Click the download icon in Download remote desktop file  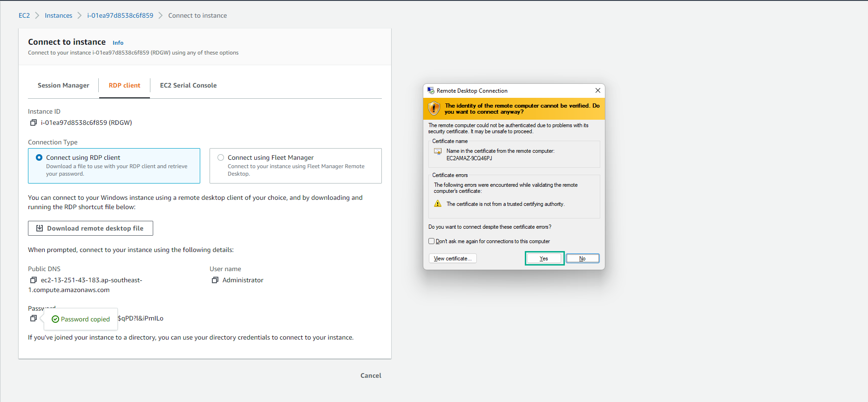[40, 228]
